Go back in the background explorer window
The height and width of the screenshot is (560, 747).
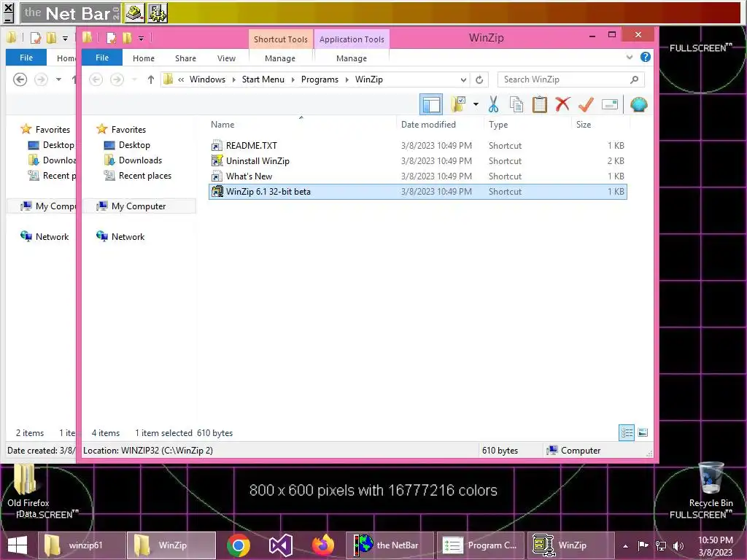pos(20,79)
